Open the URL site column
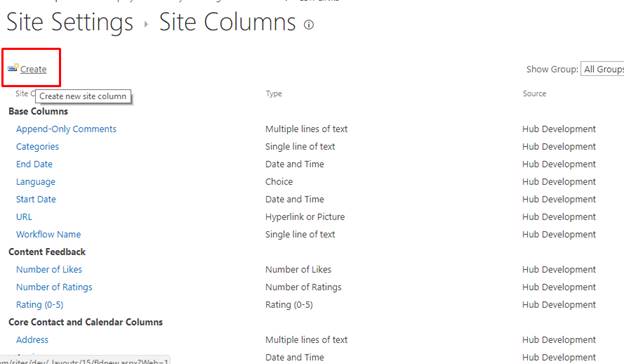 pos(24,217)
